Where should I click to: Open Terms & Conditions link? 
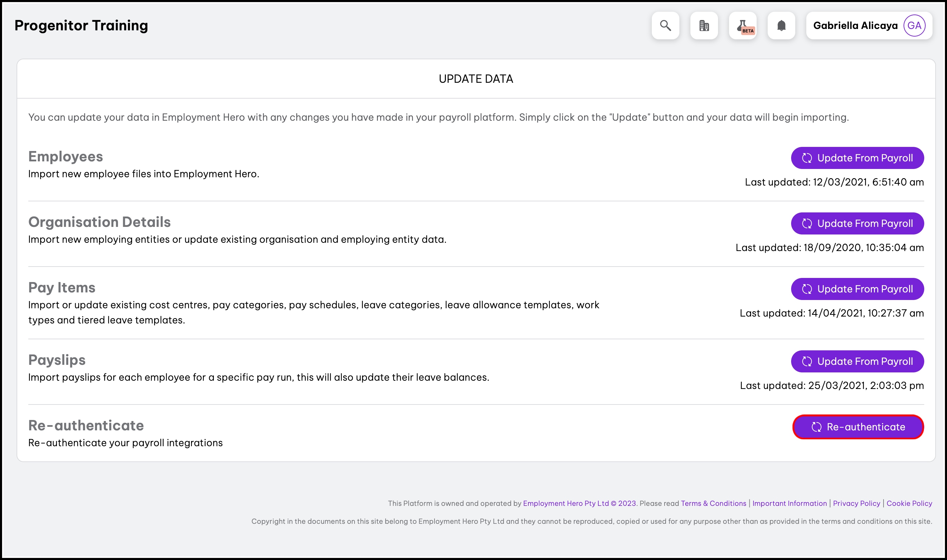[x=714, y=503]
